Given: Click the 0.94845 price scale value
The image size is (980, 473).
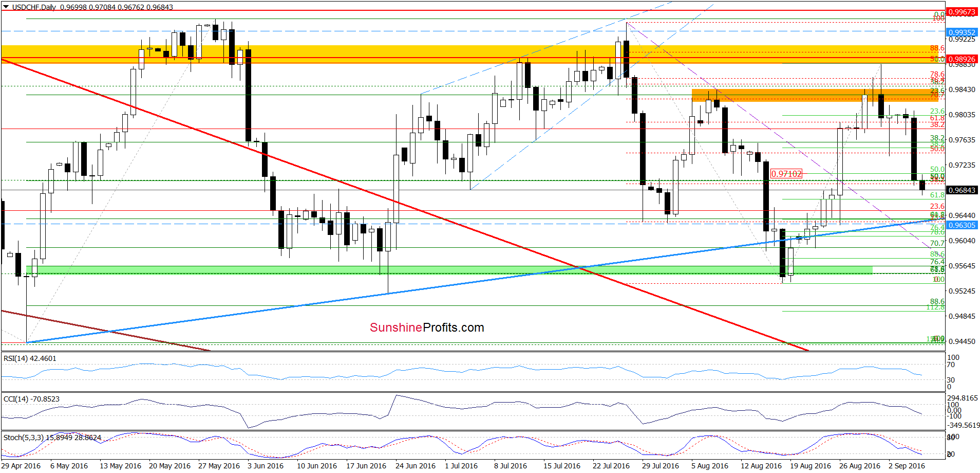Looking at the screenshot, I should (962, 316).
